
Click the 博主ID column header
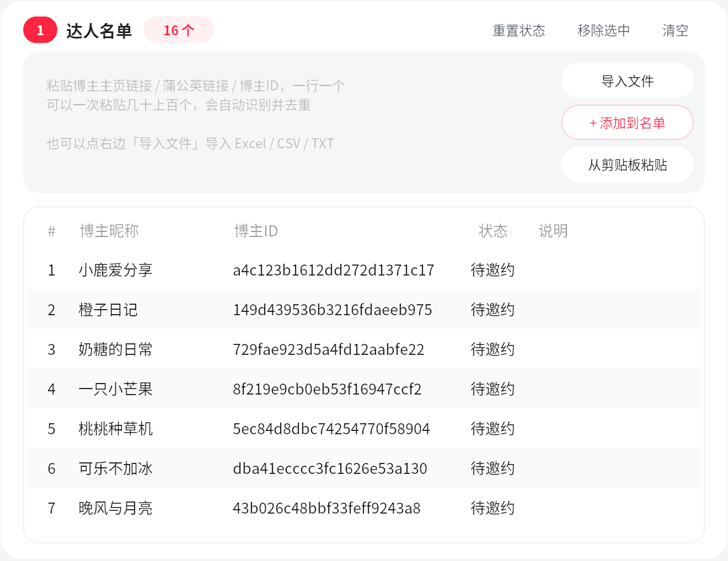pos(256,231)
